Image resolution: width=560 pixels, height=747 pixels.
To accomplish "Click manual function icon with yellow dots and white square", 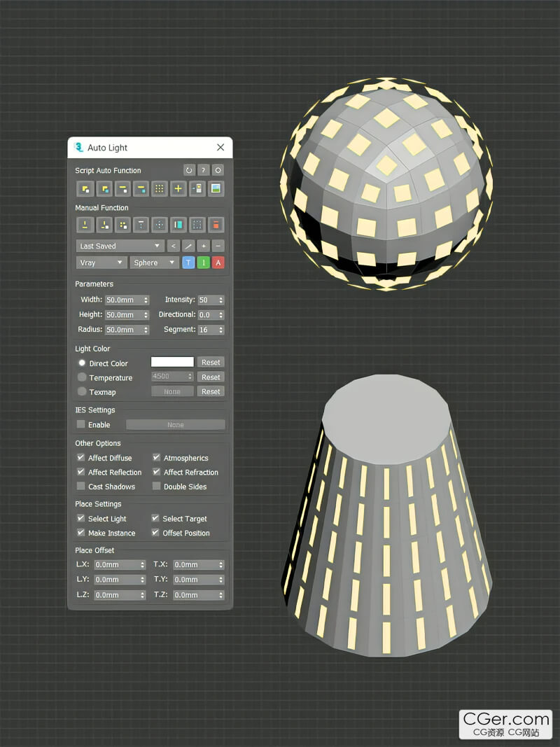I will [x=122, y=225].
